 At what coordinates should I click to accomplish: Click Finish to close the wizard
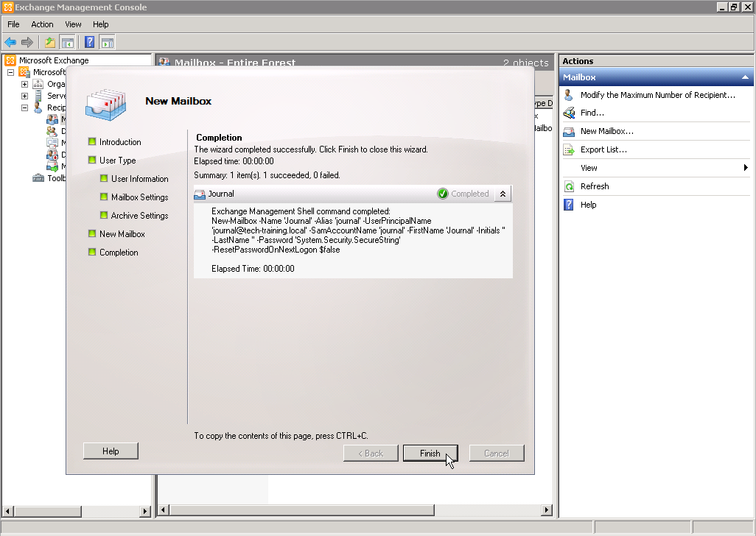tap(430, 454)
